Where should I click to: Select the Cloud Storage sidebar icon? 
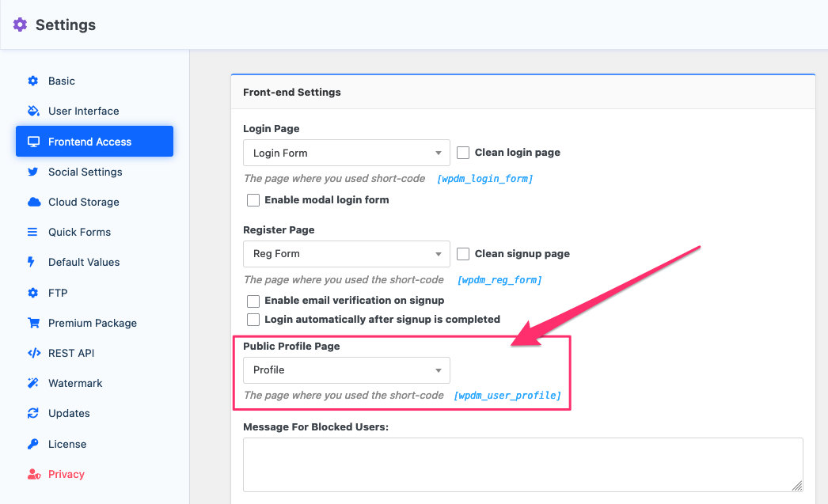pyautogui.click(x=32, y=202)
